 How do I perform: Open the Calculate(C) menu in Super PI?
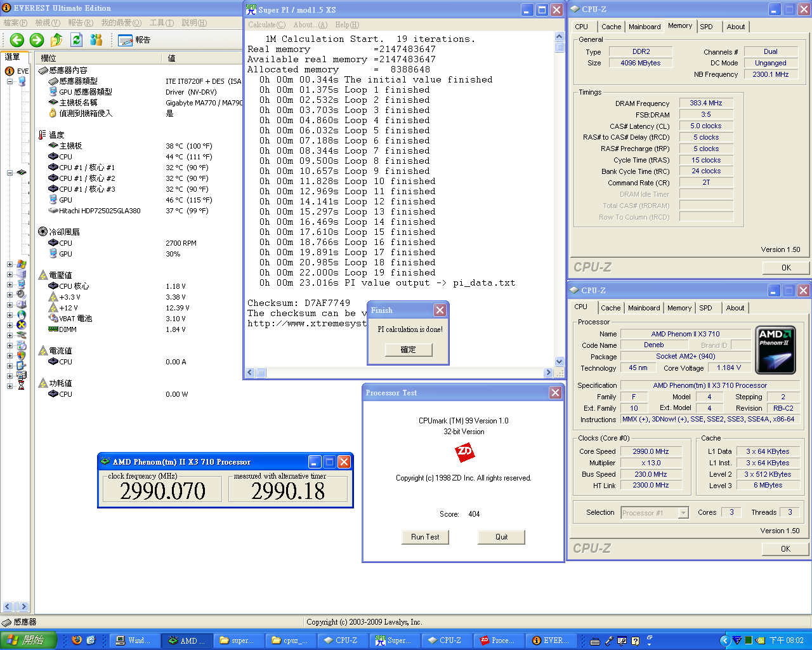[266, 25]
